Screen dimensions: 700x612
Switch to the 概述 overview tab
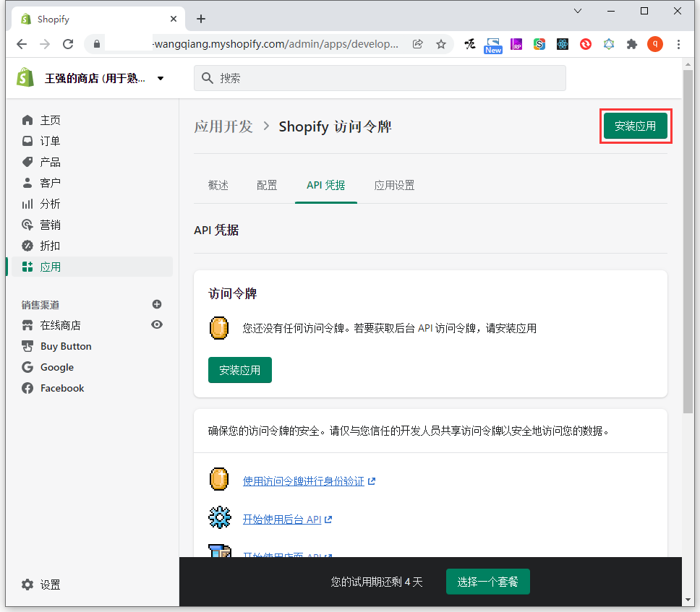pos(218,185)
